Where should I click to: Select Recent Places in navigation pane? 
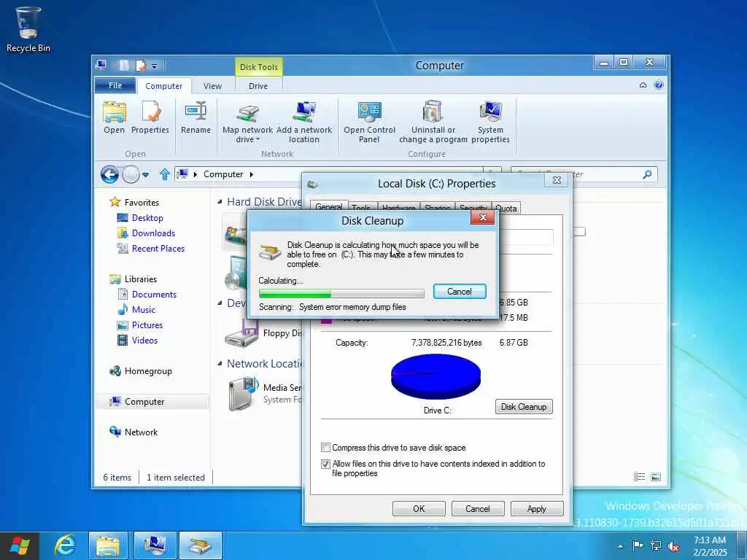click(158, 248)
